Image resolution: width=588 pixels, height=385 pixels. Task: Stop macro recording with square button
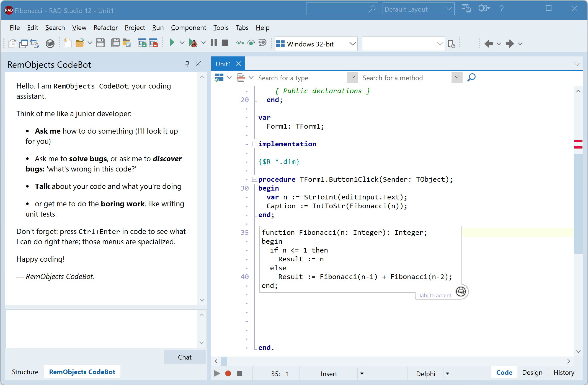click(239, 374)
